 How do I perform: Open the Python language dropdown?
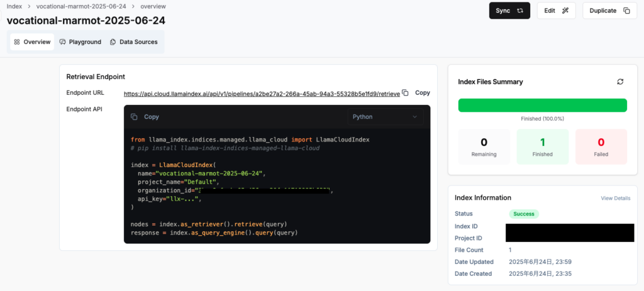pyautogui.click(x=385, y=117)
